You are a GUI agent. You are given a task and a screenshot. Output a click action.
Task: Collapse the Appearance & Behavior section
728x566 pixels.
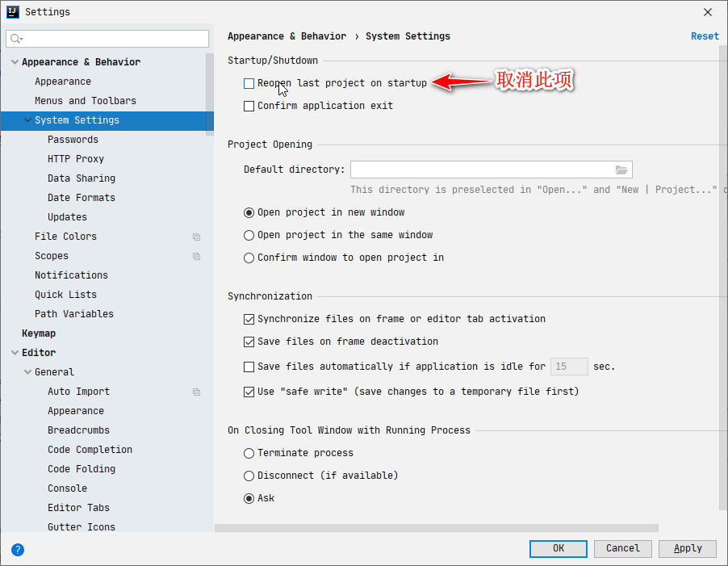(15, 62)
